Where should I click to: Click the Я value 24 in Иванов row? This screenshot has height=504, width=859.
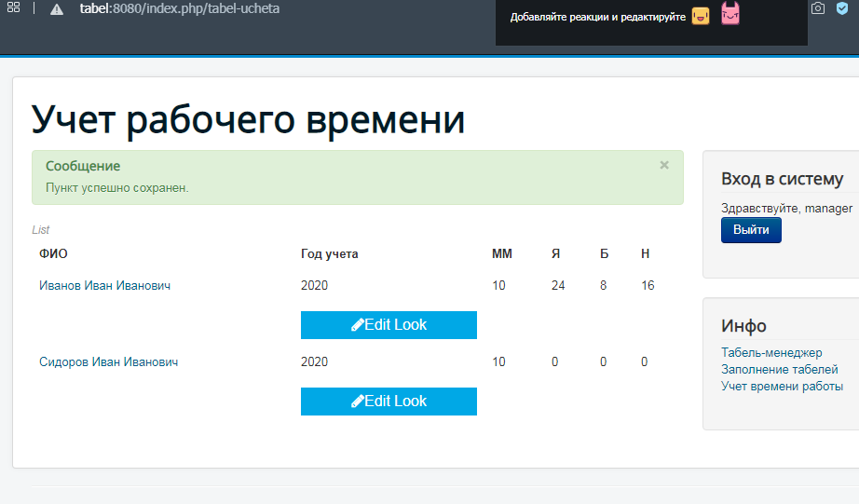click(558, 286)
